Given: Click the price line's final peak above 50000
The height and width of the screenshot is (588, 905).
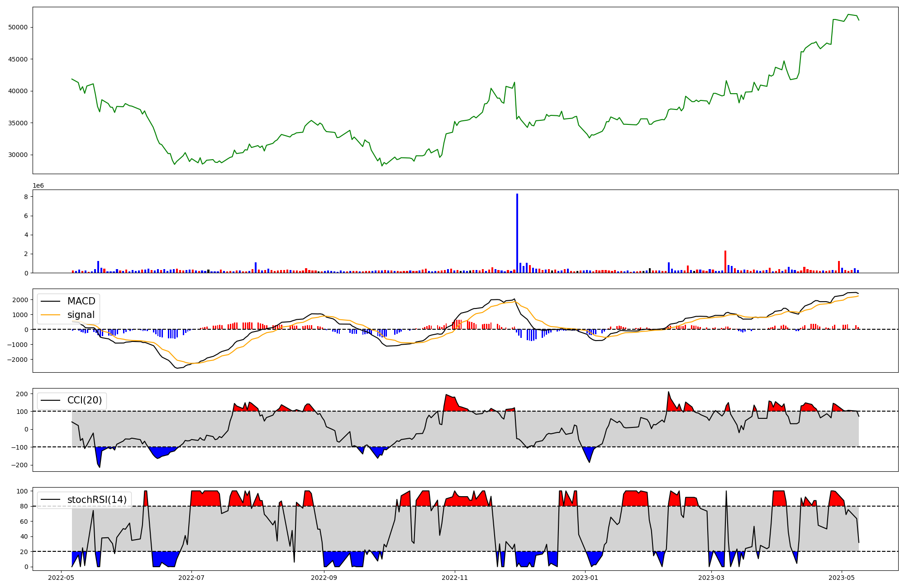Looking at the screenshot, I should pos(848,14).
